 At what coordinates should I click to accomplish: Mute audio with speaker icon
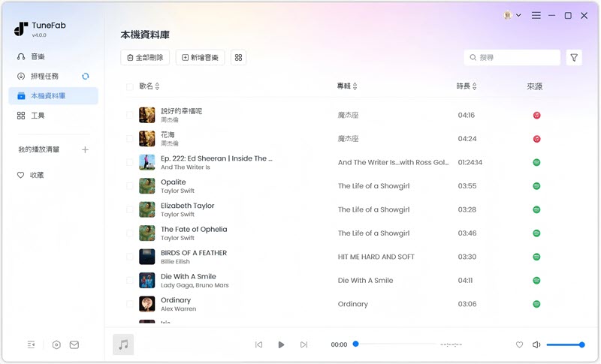point(536,344)
